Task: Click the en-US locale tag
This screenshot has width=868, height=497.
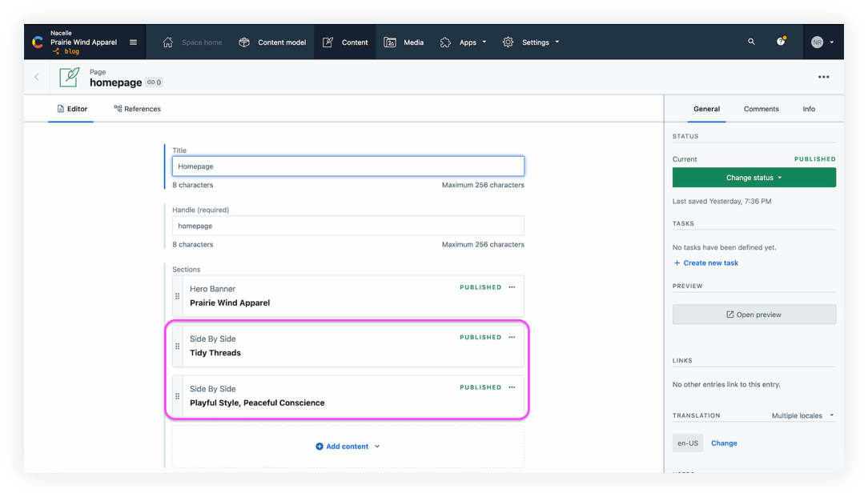Action: pyautogui.click(x=688, y=443)
